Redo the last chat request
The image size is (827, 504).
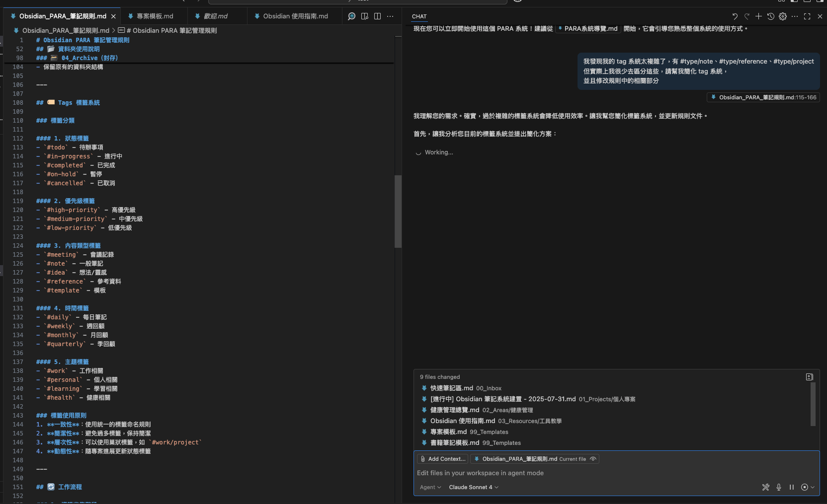click(x=746, y=16)
